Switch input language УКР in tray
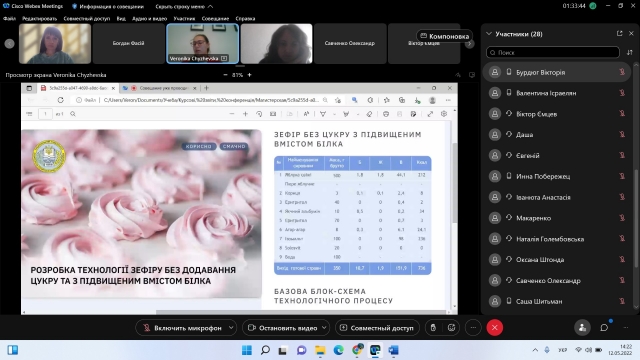640x360 pixels. click(562, 350)
